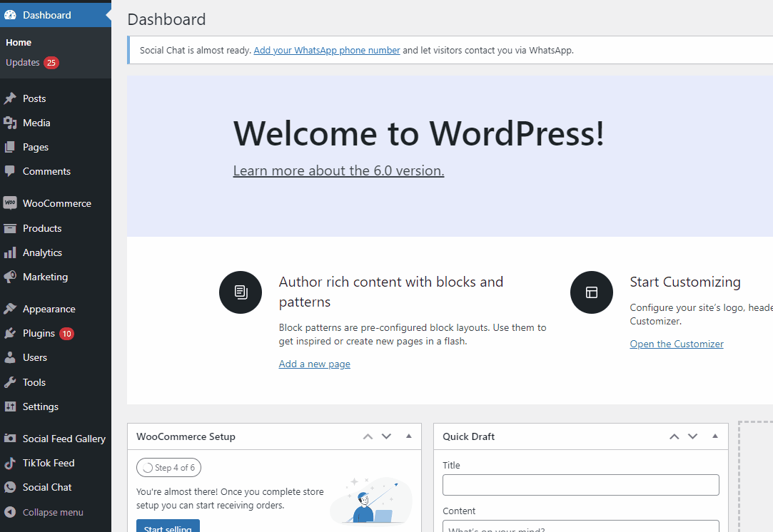The width and height of the screenshot is (773, 532).
Task: Click the Users person icon
Action: pyautogui.click(x=10, y=357)
